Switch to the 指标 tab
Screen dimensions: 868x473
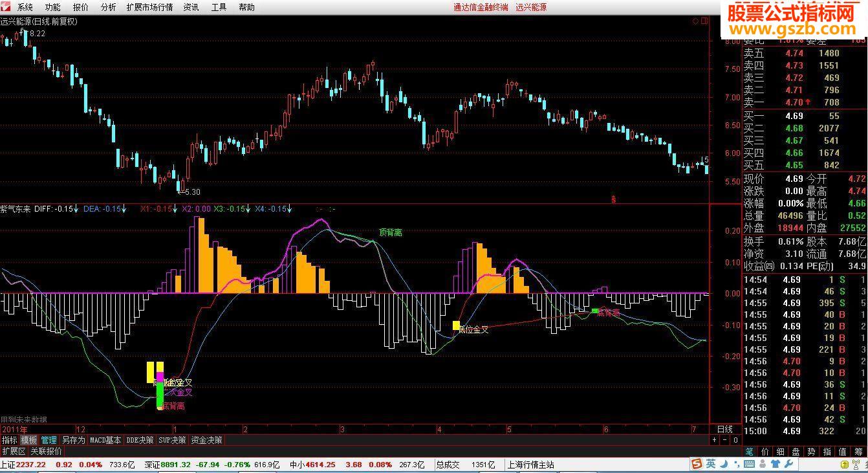pyautogui.click(x=10, y=440)
